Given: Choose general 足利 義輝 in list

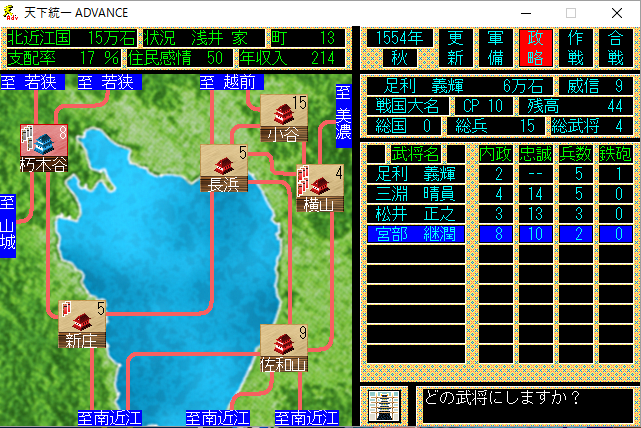Looking at the screenshot, I should [416, 174].
